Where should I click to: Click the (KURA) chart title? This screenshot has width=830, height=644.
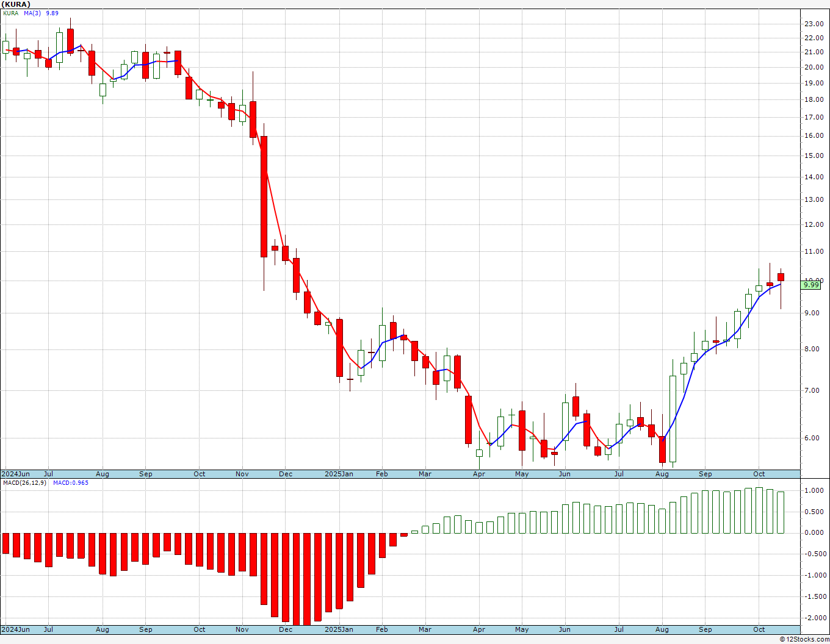click(x=16, y=4)
